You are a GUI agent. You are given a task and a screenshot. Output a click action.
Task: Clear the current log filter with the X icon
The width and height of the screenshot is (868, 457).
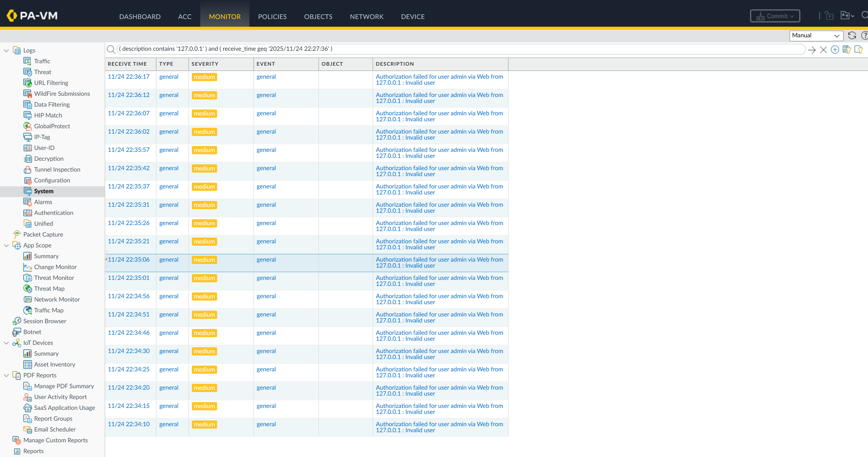pyautogui.click(x=823, y=50)
